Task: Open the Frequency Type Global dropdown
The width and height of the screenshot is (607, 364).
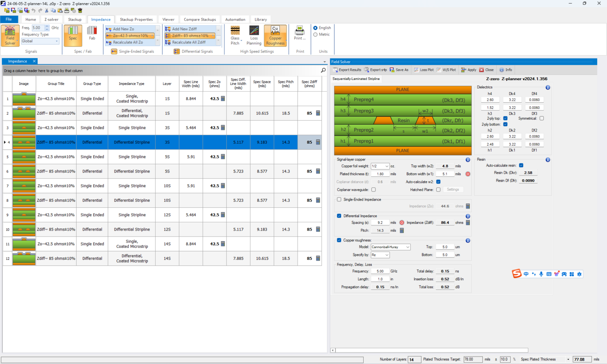Action: [56, 41]
